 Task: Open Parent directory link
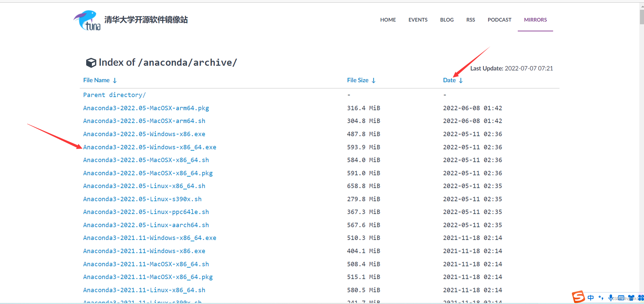pyautogui.click(x=114, y=95)
